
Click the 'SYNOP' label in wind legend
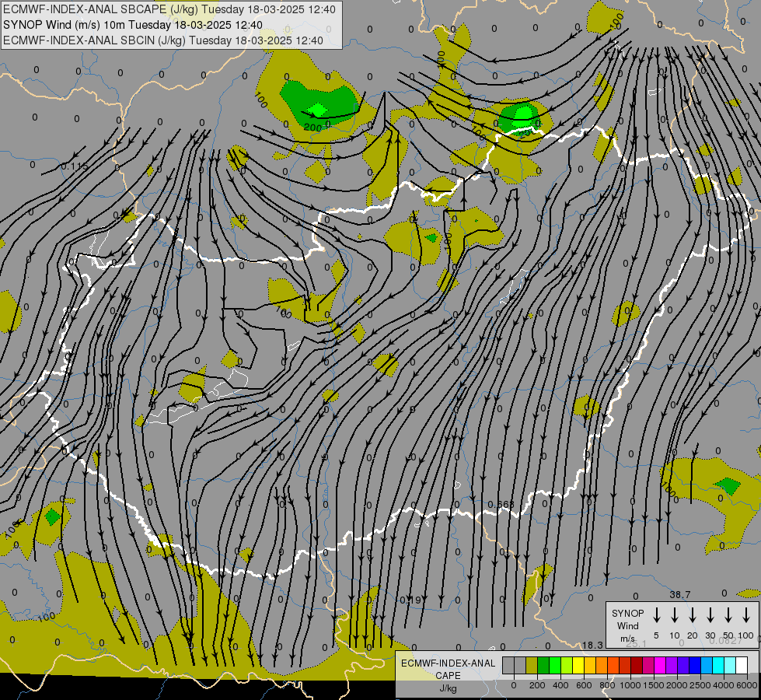pyautogui.click(x=627, y=614)
